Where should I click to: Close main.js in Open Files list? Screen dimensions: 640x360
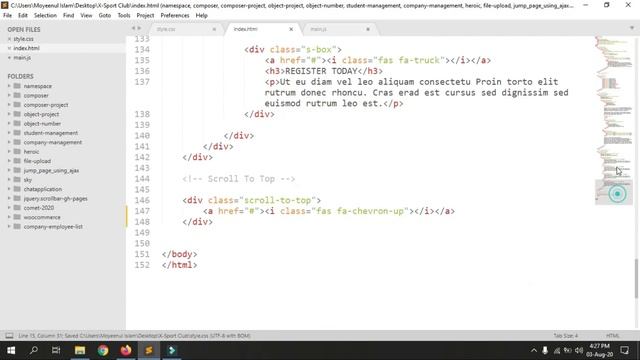(x=9, y=58)
